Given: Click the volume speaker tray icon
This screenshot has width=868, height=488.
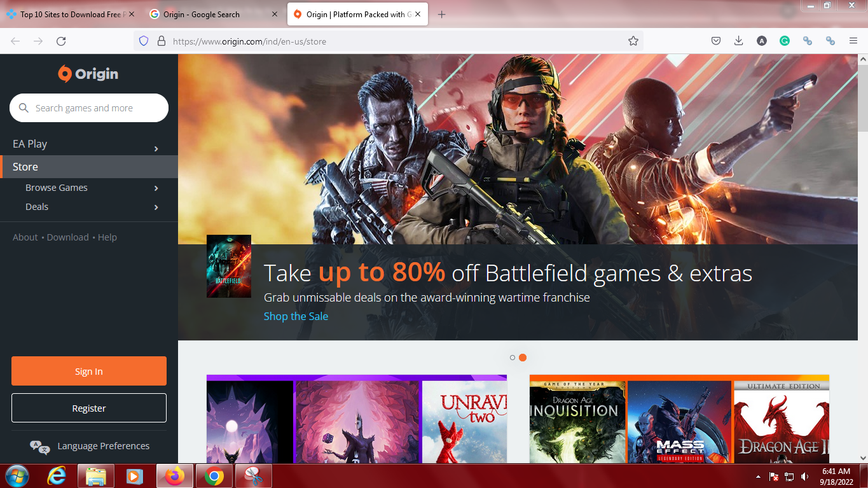Looking at the screenshot, I should pyautogui.click(x=805, y=477).
